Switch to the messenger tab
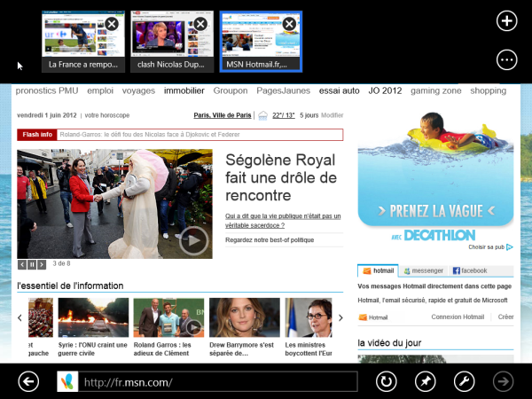Screen dimensions: 532x399 pos(423,270)
